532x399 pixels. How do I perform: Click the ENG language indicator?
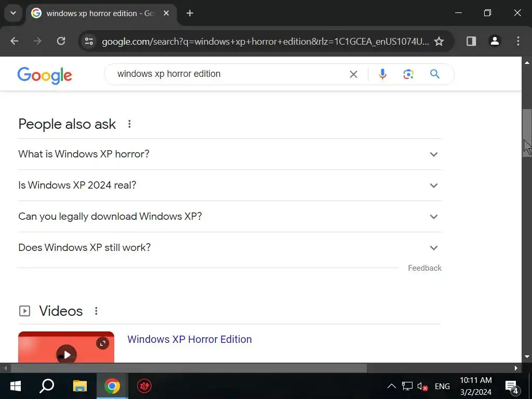click(x=442, y=387)
